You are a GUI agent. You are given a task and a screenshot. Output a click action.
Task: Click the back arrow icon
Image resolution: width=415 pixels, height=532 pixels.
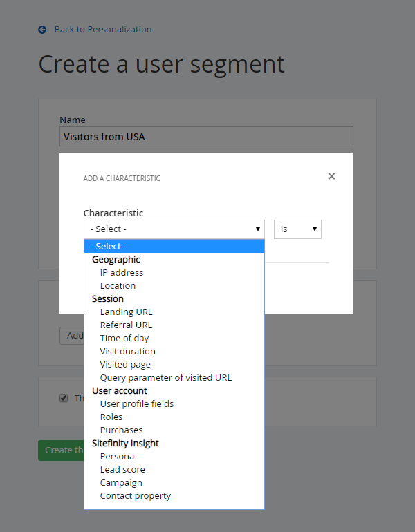43,30
